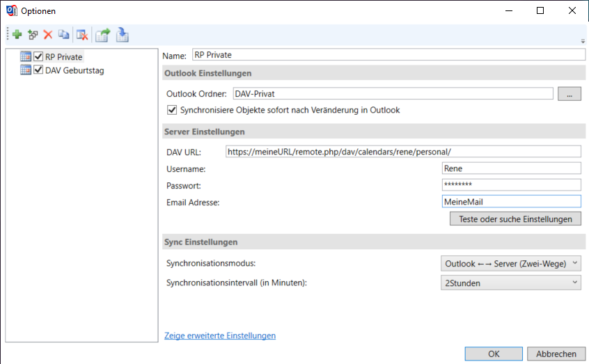Select the RP Private profile entry
The width and height of the screenshot is (589, 364).
tap(63, 56)
